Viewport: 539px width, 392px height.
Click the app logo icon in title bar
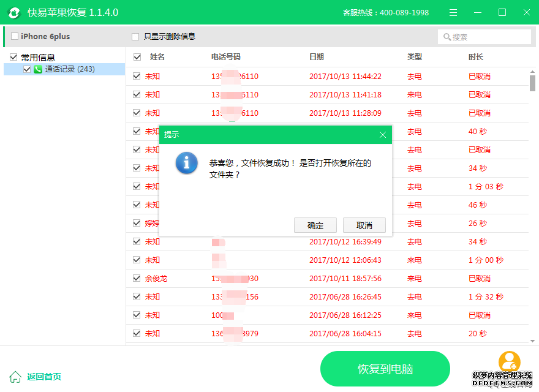(x=13, y=13)
